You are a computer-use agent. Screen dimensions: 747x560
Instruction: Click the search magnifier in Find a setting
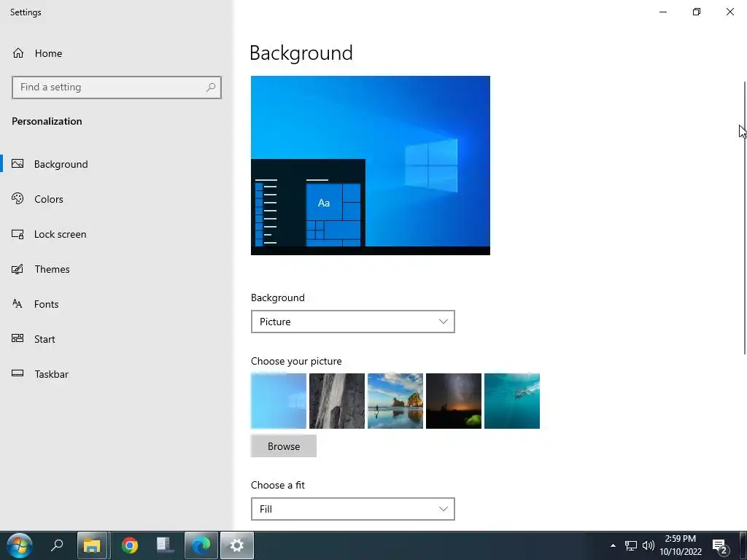point(211,87)
